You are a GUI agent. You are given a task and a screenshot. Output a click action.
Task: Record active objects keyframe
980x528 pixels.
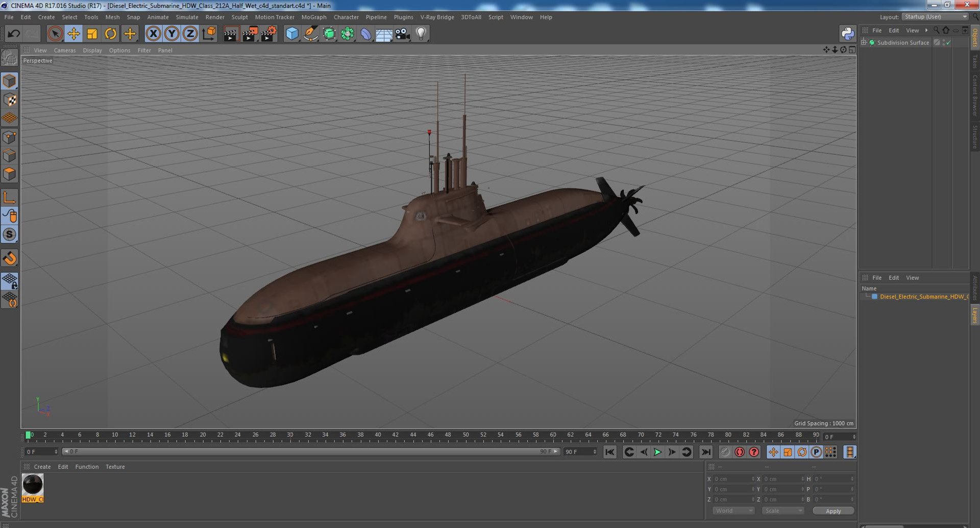pos(725,452)
